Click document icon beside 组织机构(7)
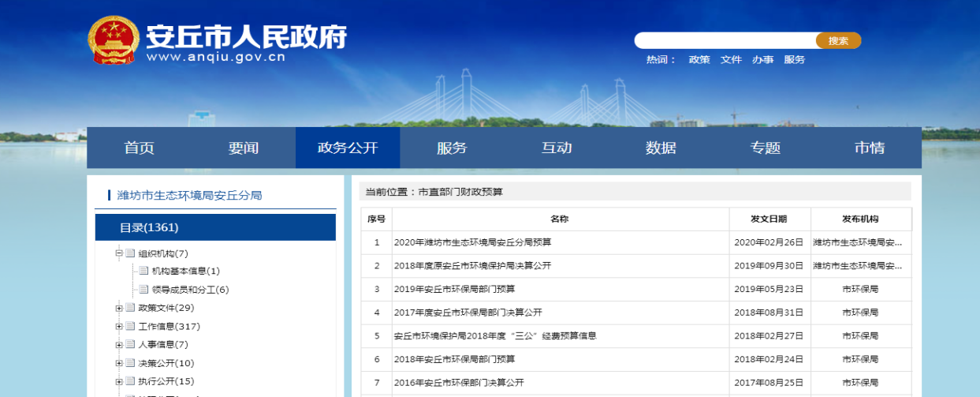 click(130, 253)
